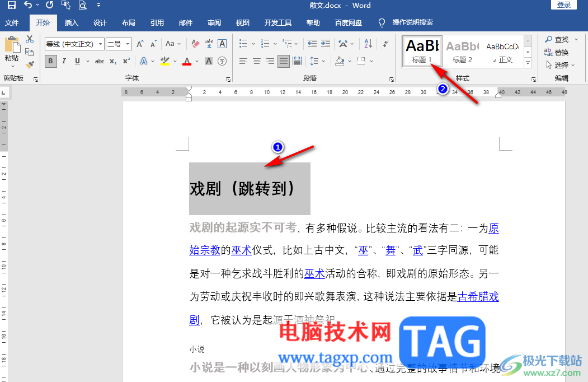This screenshot has height=382, width=588.
Task: Center the paragraph text
Action: coord(257,61)
